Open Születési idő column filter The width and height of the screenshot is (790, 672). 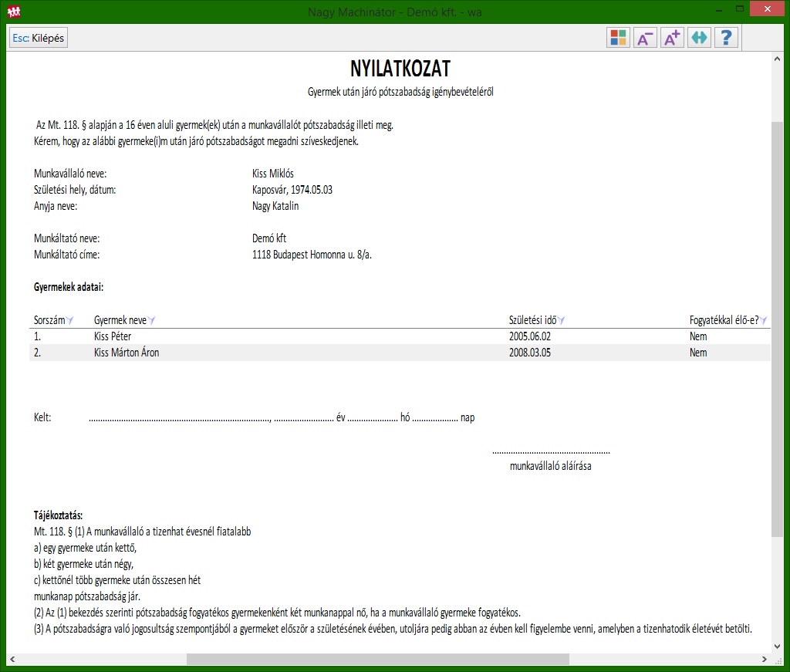pos(562,320)
